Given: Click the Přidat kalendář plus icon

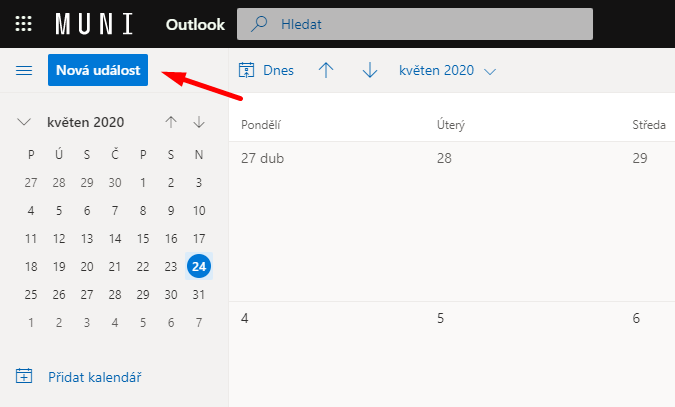Looking at the screenshot, I should coord(25,377).
